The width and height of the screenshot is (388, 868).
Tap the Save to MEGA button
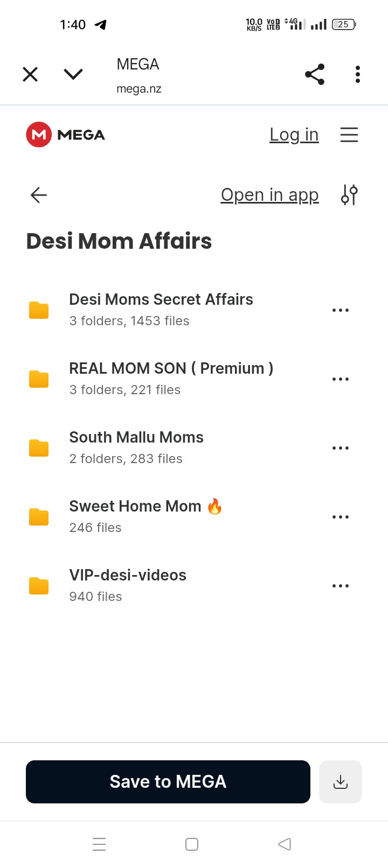point(168,782)
